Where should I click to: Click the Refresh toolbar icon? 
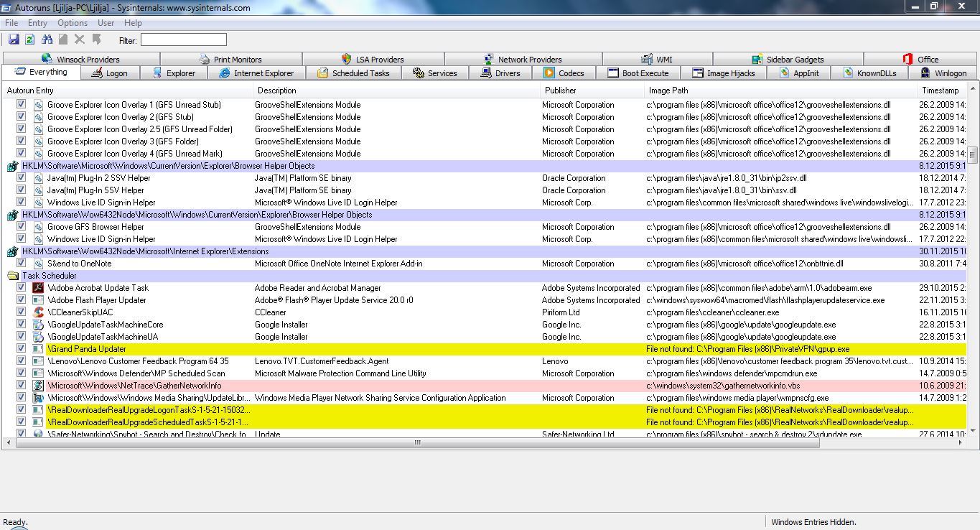click(x=30, y=39)
